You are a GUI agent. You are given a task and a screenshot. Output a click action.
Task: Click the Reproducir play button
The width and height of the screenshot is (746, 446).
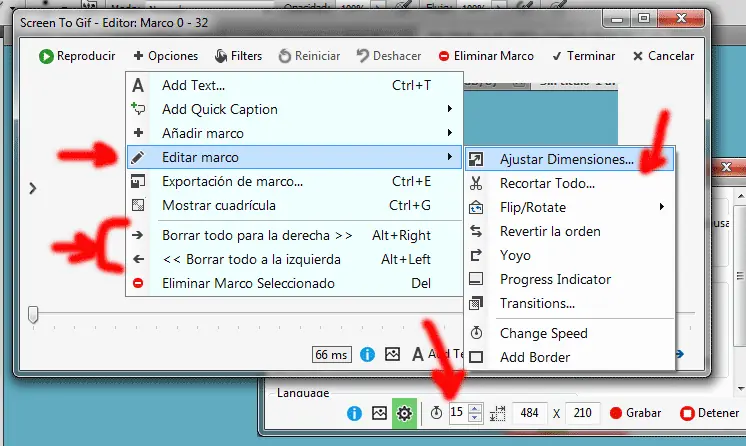77,56
